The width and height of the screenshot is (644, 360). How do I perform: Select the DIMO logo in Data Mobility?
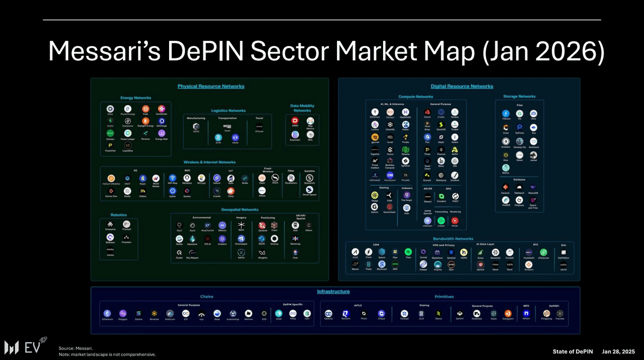(295, 122)
